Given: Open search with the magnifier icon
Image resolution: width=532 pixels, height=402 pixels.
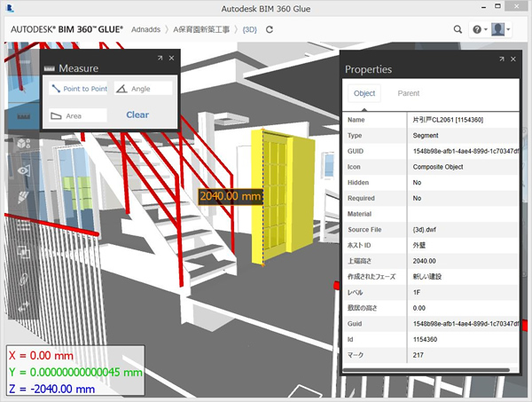Looking at the screenshot, I should [458, 29].
